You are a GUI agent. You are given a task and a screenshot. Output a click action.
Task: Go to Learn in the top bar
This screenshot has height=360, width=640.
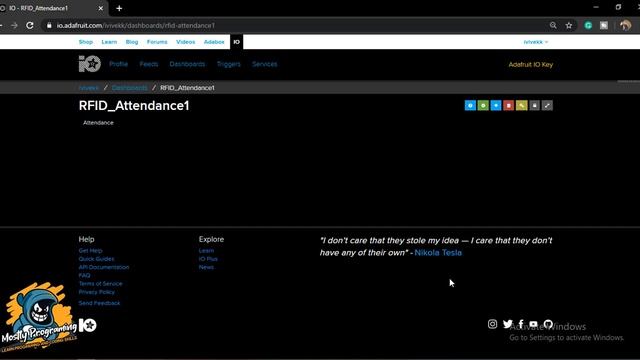click(109, 42)
